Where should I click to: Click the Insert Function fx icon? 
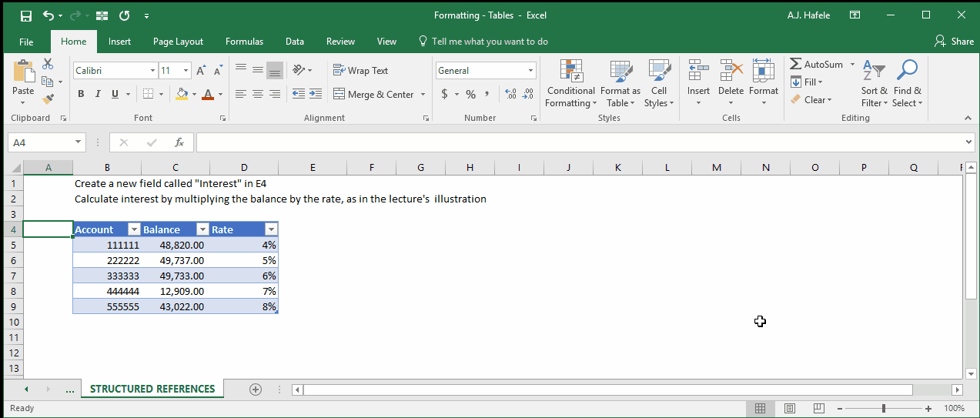click(179, 142)
